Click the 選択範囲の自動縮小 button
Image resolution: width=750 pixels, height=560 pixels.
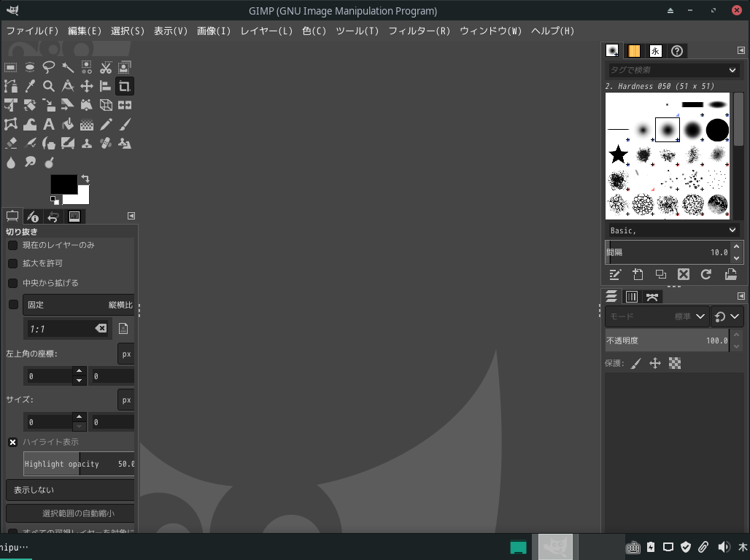[x=70, y=513]
